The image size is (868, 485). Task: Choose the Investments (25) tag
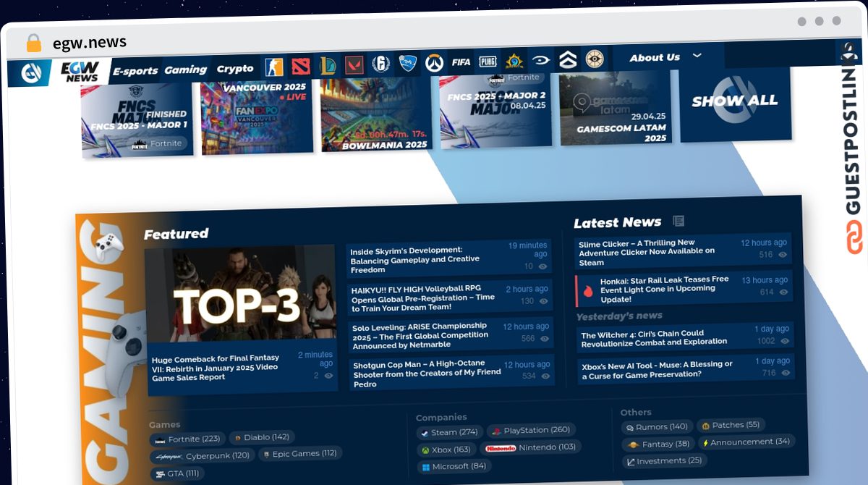coord(665,461)
